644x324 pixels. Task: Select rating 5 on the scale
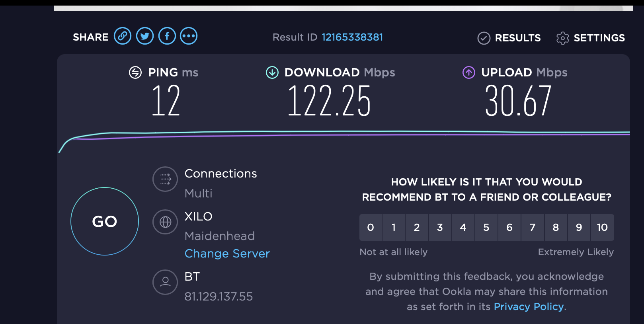pyautogui.click(x=486, y=227)
